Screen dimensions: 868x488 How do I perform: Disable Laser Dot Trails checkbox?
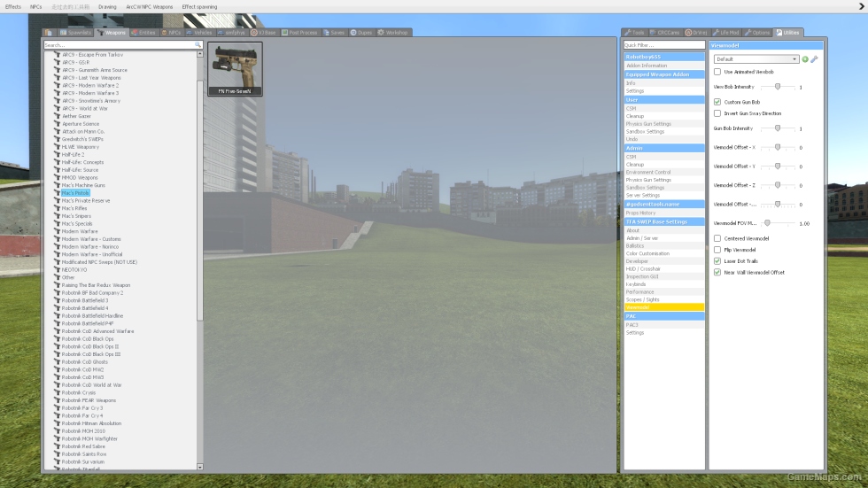pyautogui.click(x=717, y=261)
